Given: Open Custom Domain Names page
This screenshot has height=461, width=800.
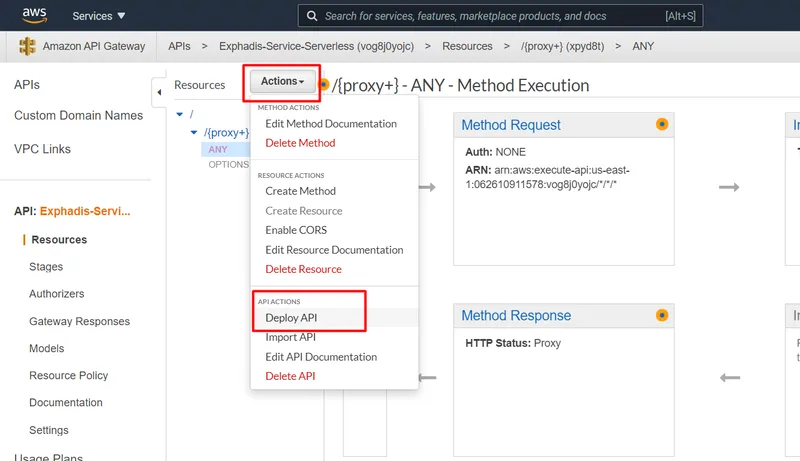Looking at the screenshot, I should click(79, 115).
